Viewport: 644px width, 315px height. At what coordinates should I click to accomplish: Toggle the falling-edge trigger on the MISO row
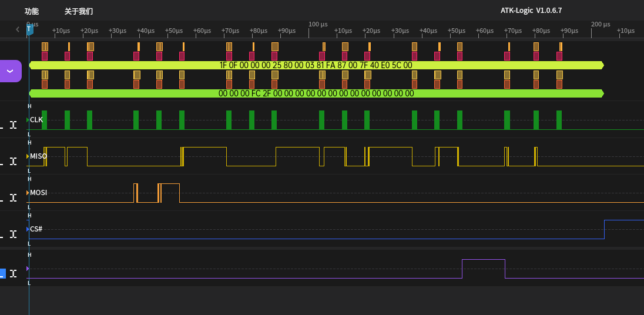pos(1,162)
